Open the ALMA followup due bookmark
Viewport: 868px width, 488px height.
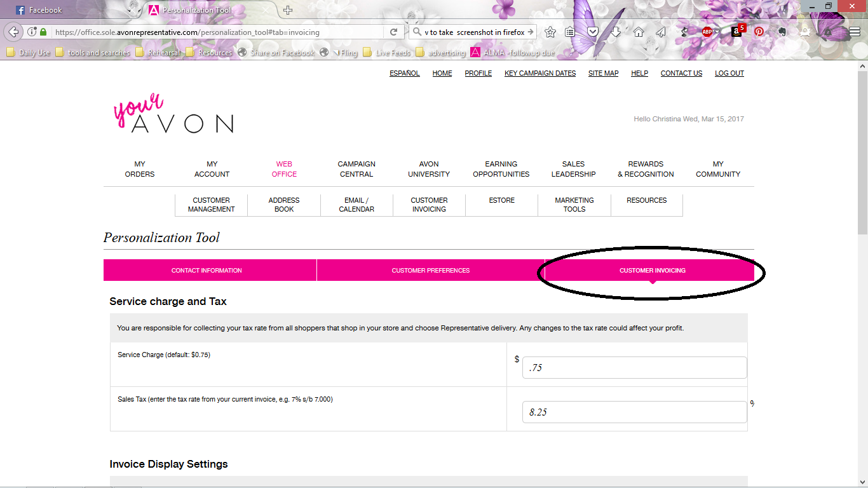(x=513, y=53)
